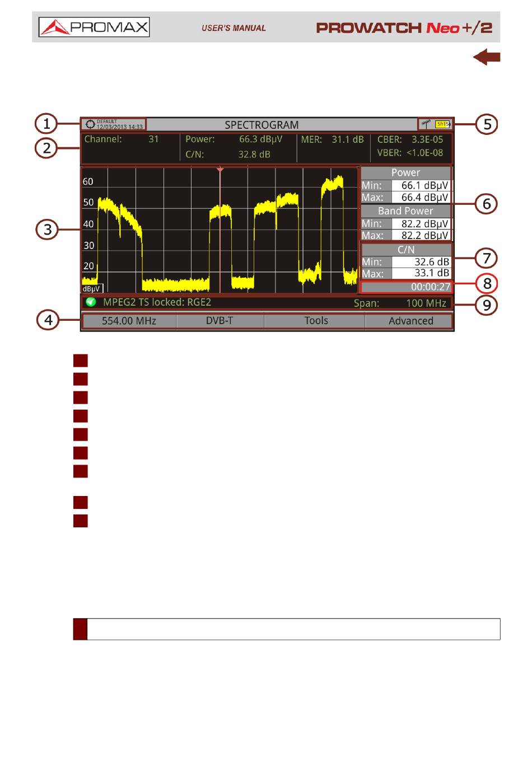Image resolution: width=532 pixels, height=772 pixels.
Task: Click the Span 100 MHz value
Action: (426, 303)
